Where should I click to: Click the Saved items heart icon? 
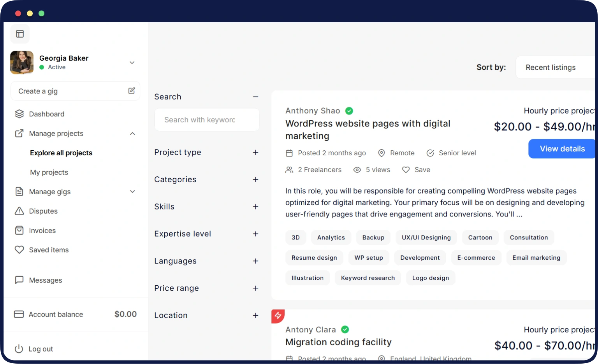(x=19, y=250)
